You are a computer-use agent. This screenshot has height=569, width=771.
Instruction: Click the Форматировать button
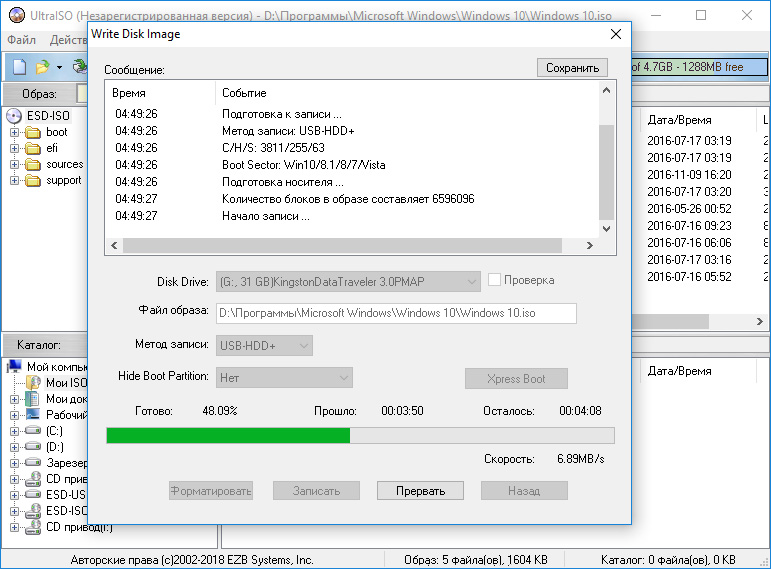211,491
